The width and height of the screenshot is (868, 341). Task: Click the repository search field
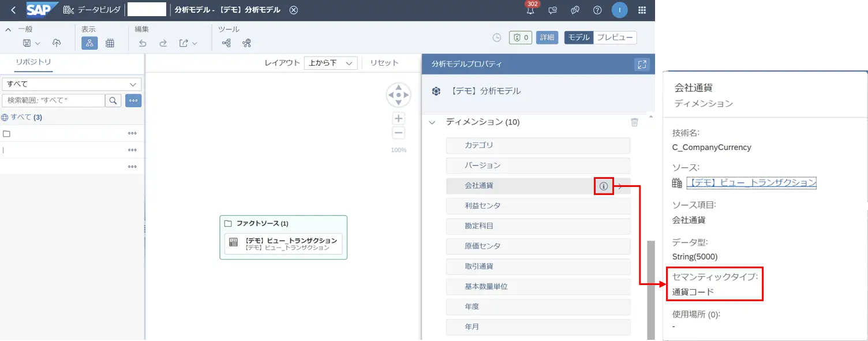pyautogui.click(x=54, y=101)
